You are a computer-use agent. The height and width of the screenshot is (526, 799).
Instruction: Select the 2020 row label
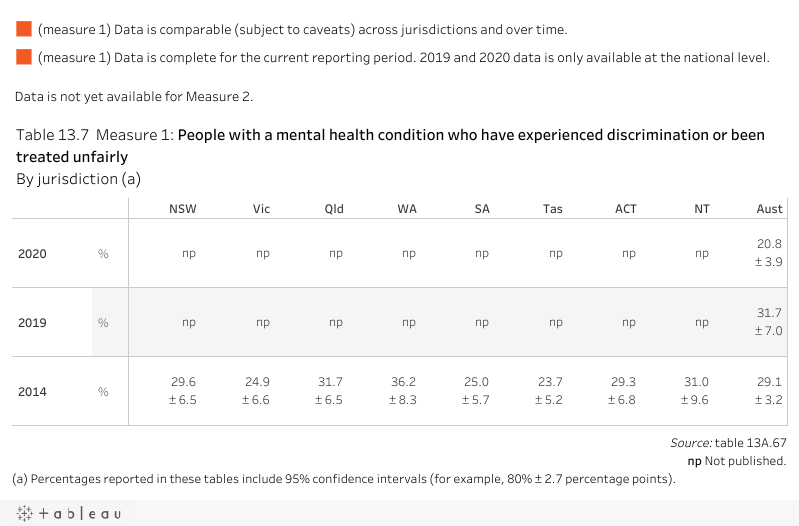(x=32, y=254)
